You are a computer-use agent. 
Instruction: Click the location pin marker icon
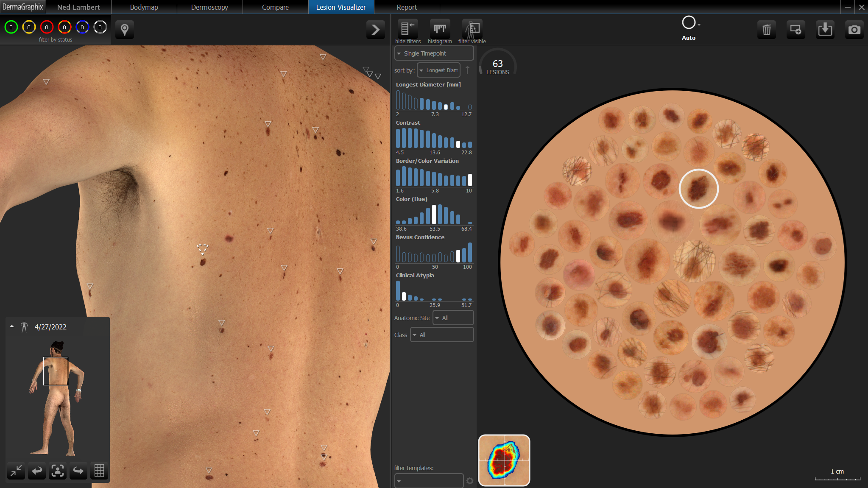pos(125,30)
